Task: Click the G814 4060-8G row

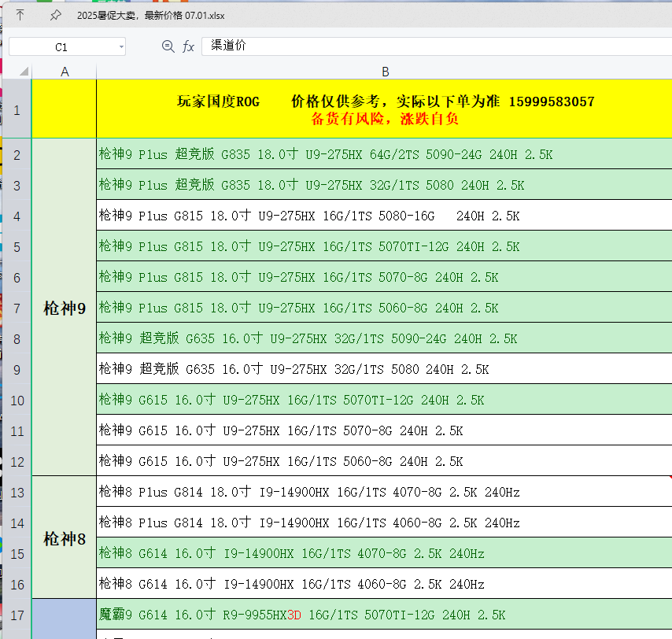Action: pyautogui.click(x=385, y=523)
